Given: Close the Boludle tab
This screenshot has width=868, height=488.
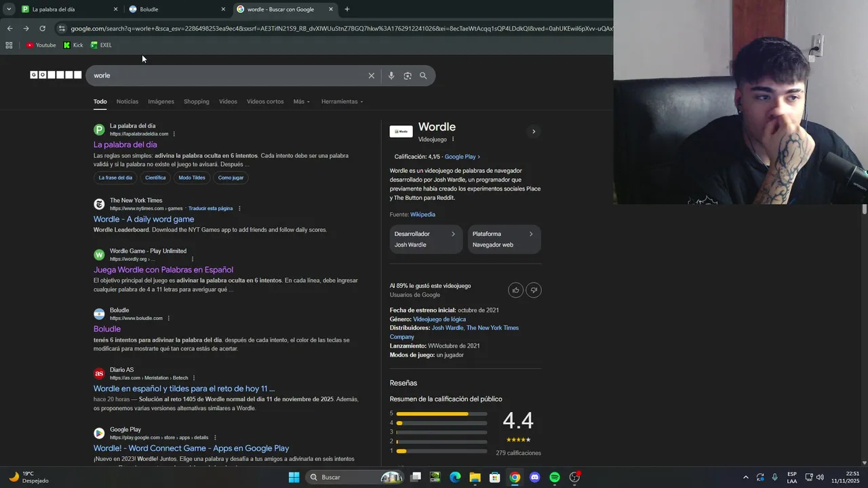Looking at the screenshot, I should coord(223,9).
